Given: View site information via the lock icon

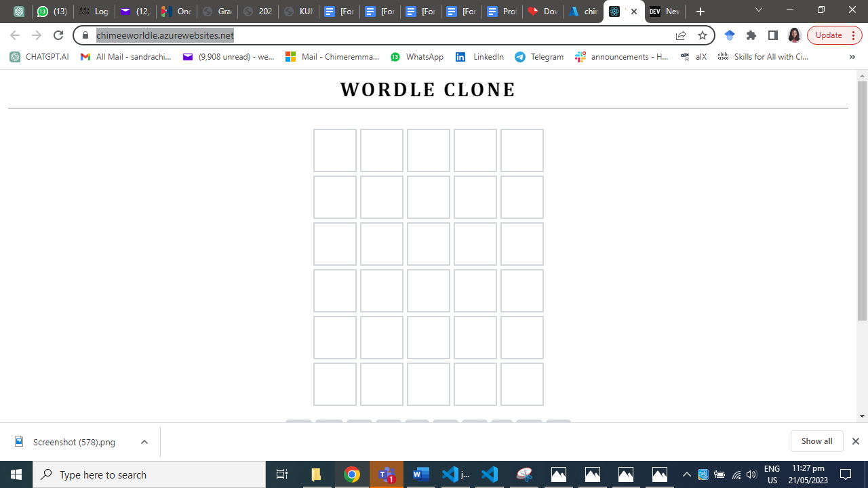Looking at the screenshot, I should pyautogui.click(x=85, y=35).
